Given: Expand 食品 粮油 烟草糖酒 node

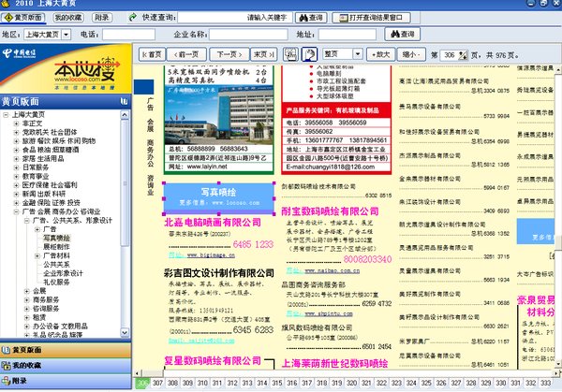Looking at the screenshot, I should click(x=16, y=150).
